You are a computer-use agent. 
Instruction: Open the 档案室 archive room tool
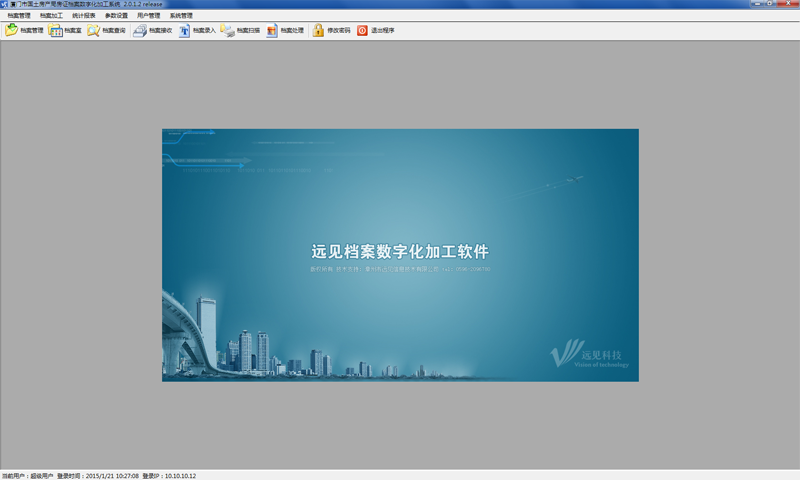[x=65, y=31]
